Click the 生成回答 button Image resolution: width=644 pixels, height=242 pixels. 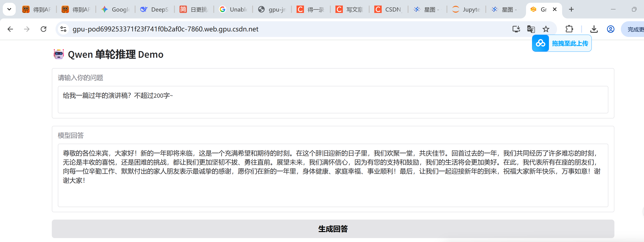tap(333, 229)
